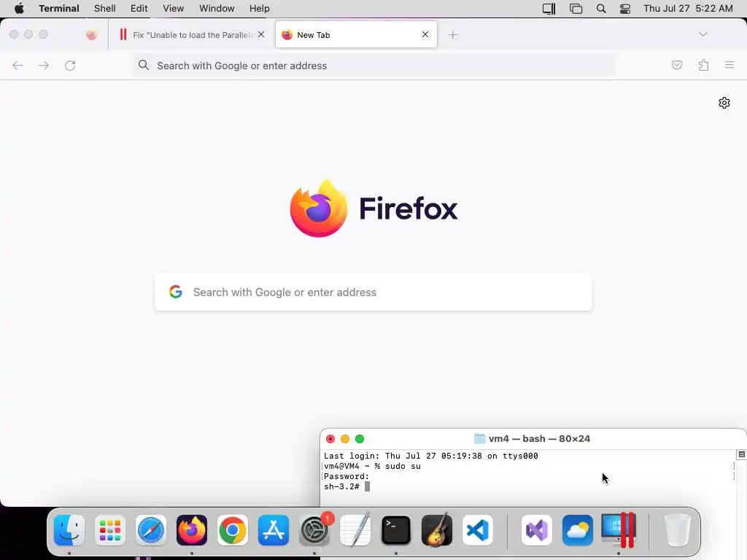Go back one page in Firefox
The height and width of the screenshot is (560, 747).
click(18, 65)
